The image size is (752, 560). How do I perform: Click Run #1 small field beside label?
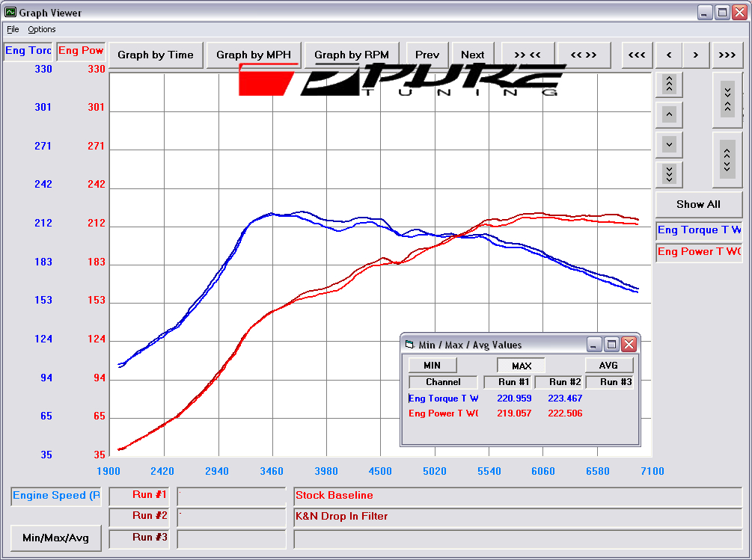231,496
